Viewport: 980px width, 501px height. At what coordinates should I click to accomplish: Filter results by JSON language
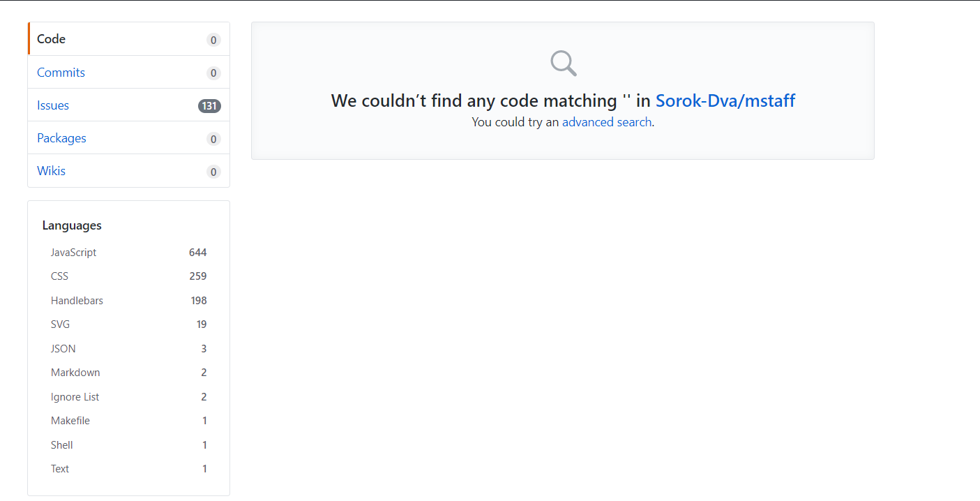click(x=129, y=349)
